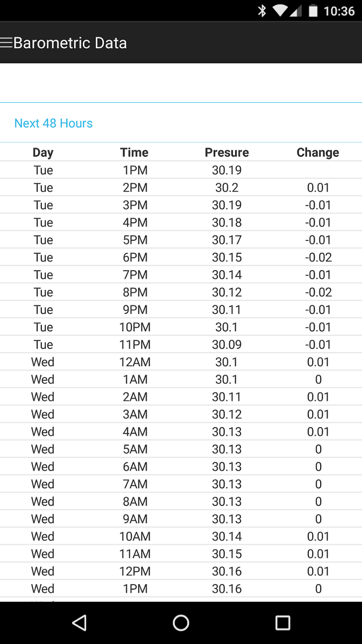Tap the Bluetooth status icon

pyautogui.click(x=262, y=10)
